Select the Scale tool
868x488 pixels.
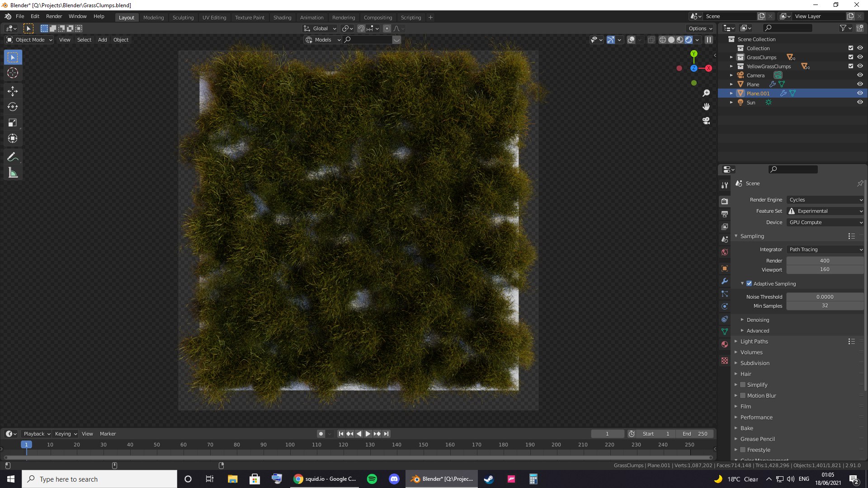tap(13, 123)
